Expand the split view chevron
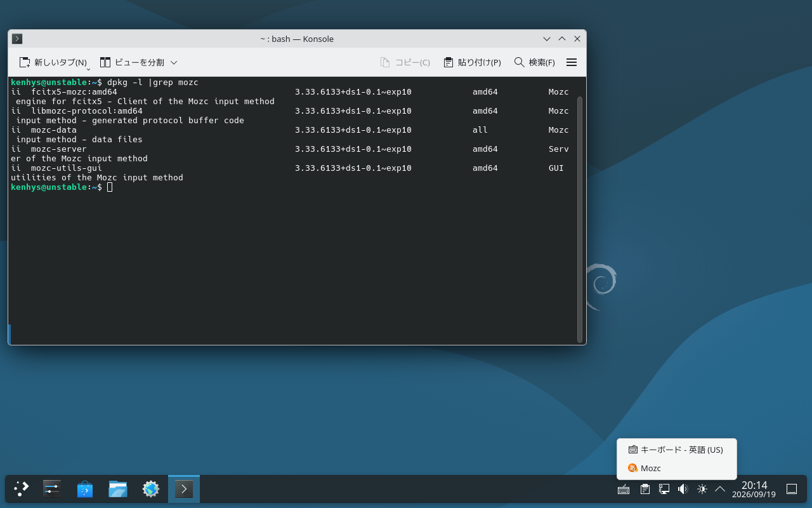Image resolution: width=812 pixels, height=508 pixels. click(x=174, y=62)
